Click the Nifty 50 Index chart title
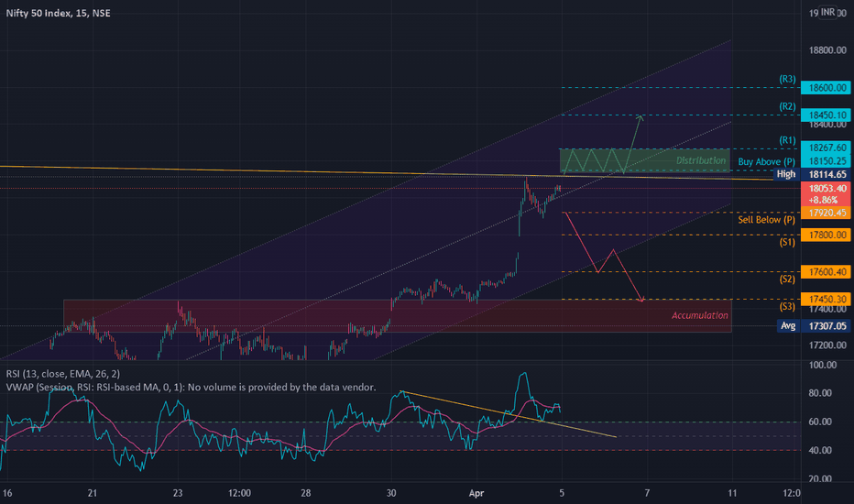The height and width of the screenshot is (504, 854). 59,13
